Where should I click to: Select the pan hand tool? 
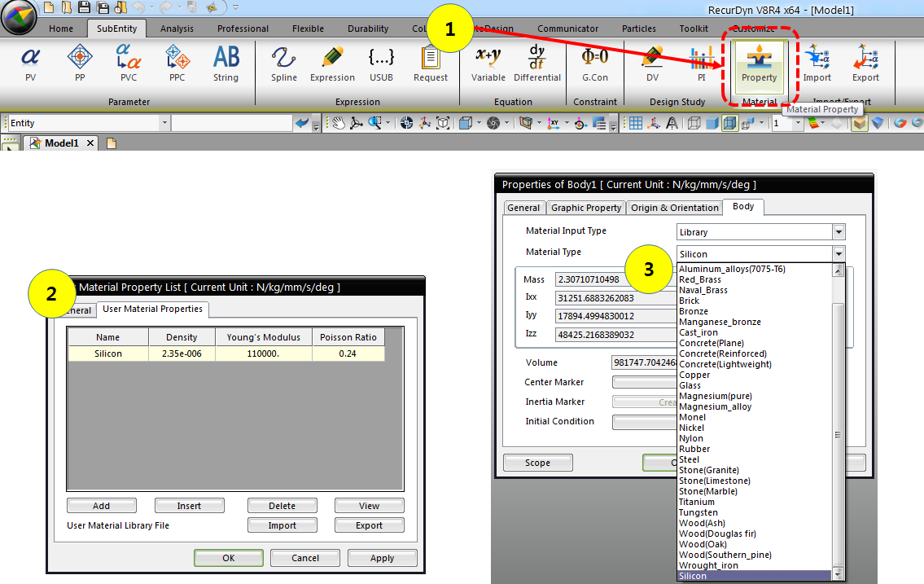pyautogui.click(x=338, y=123)
